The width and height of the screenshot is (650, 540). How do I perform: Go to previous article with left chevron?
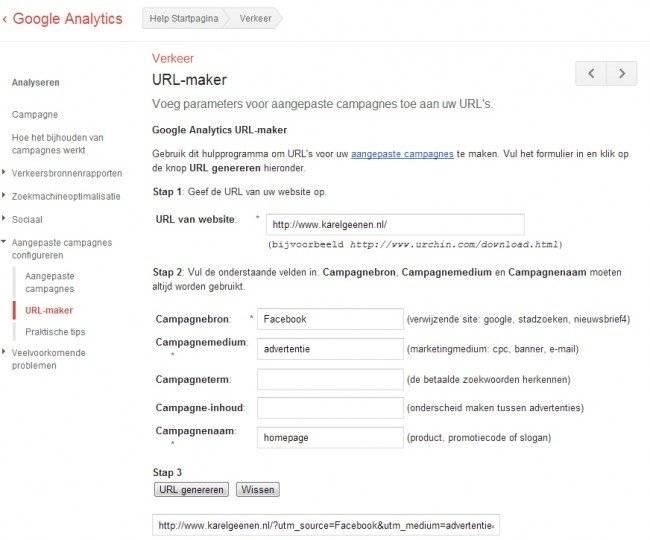[x=591, y=73]
